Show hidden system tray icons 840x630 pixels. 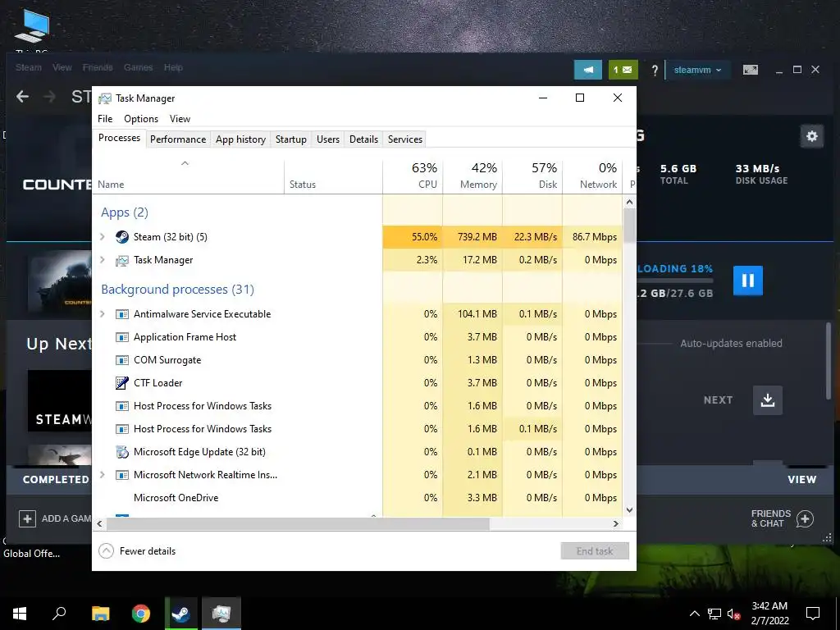tap(694, 614)
